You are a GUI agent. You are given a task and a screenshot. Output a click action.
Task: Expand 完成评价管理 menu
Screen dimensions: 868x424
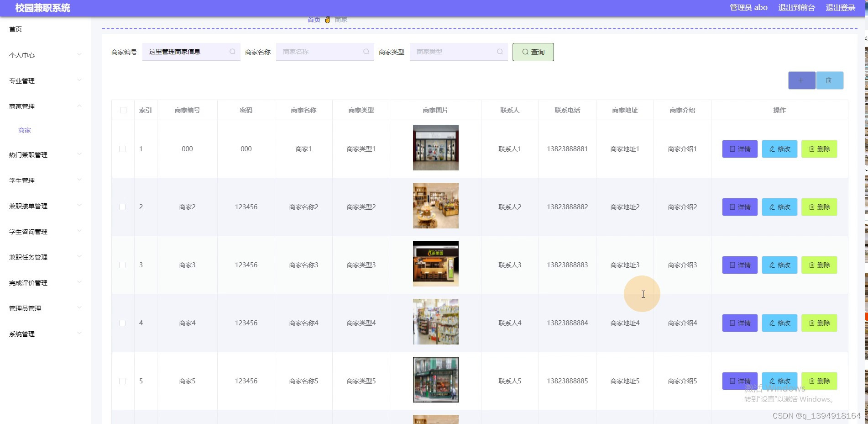(x=46, y=283)
